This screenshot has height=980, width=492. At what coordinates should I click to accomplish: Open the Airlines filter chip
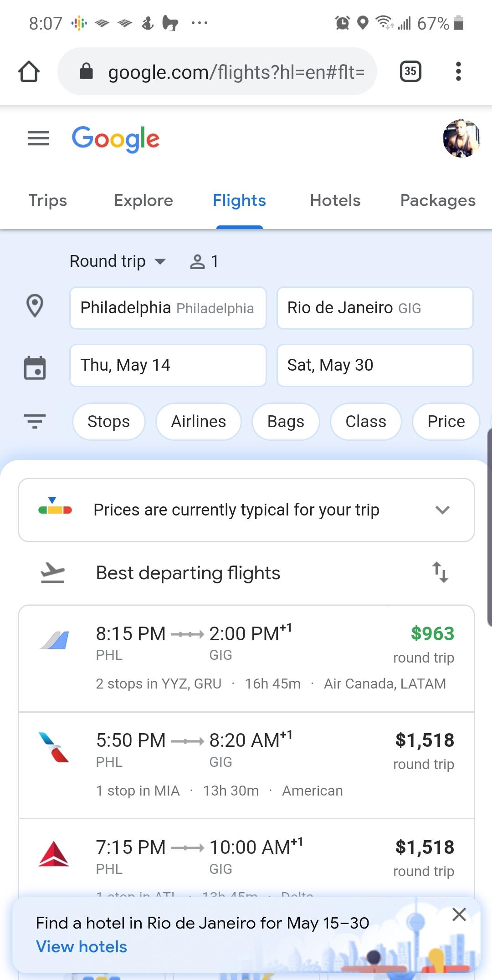coord(198,422)
